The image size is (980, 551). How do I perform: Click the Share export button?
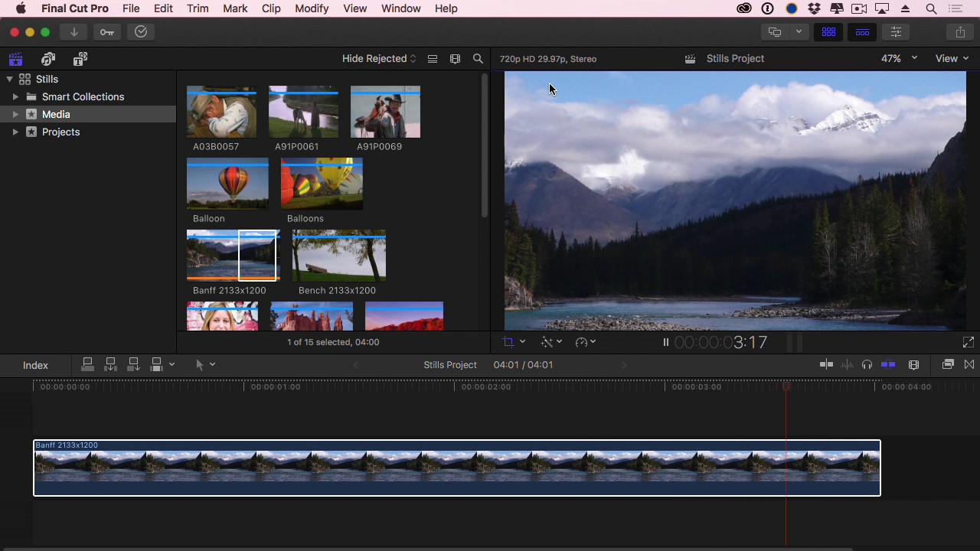pyautogui.click(x=960, y=32)
